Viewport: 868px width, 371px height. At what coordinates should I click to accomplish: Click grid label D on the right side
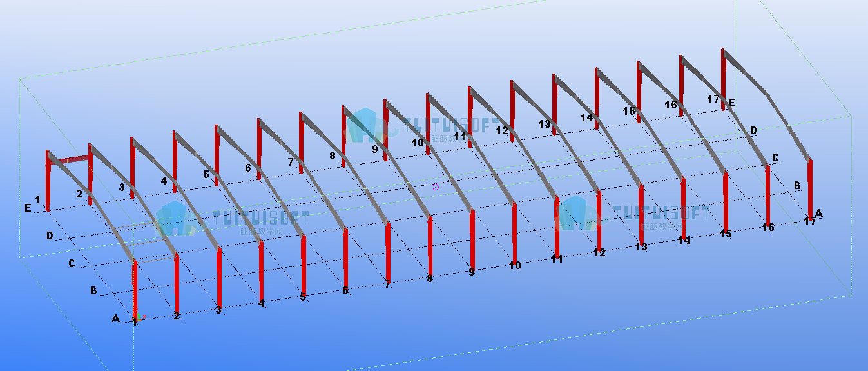[x=753, y=130]
